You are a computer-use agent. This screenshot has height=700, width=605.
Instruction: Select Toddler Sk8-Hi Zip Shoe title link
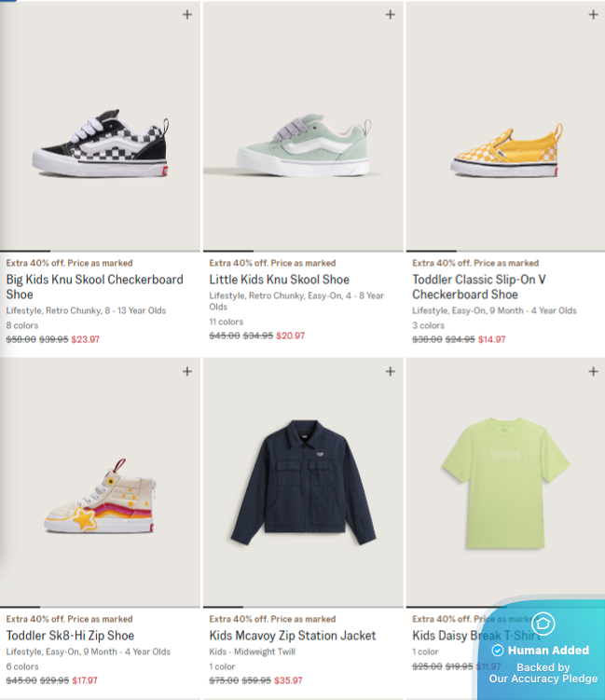click(70, 635)
